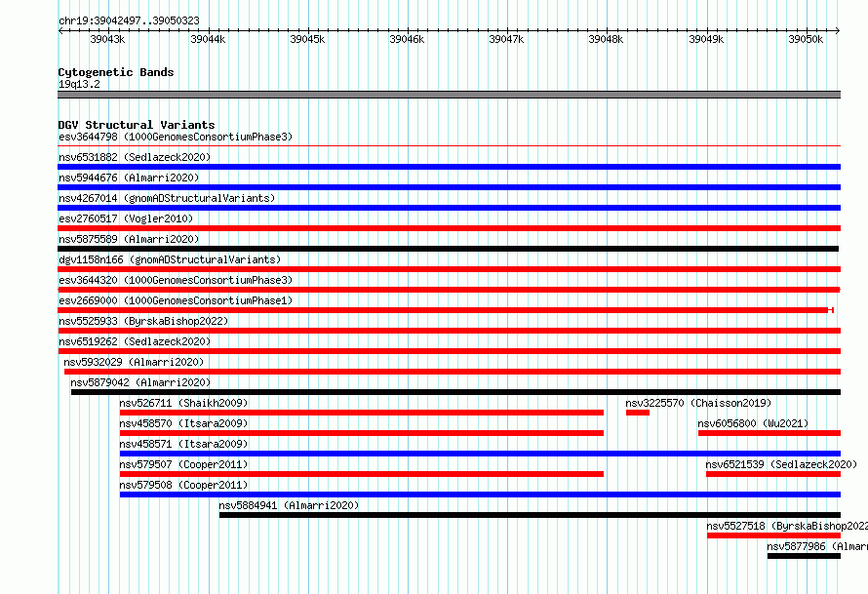Click the 39044k ruler tick label
The height and width of the screenshot is (594, 868).
tap(208, 39)
